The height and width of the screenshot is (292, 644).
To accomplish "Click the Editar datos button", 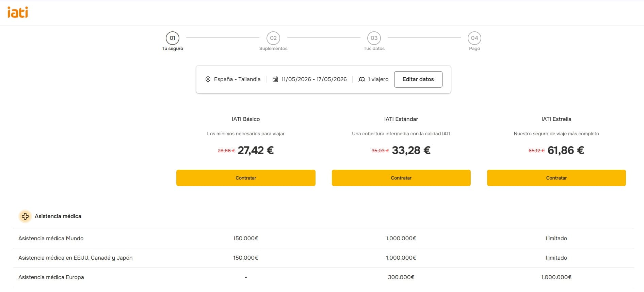I will (x=418, y=79).
